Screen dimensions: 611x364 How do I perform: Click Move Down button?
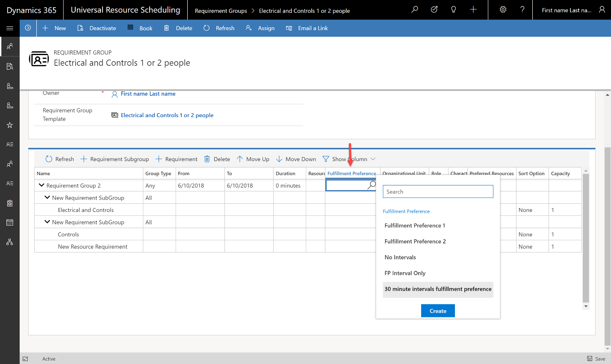point(296,159)
